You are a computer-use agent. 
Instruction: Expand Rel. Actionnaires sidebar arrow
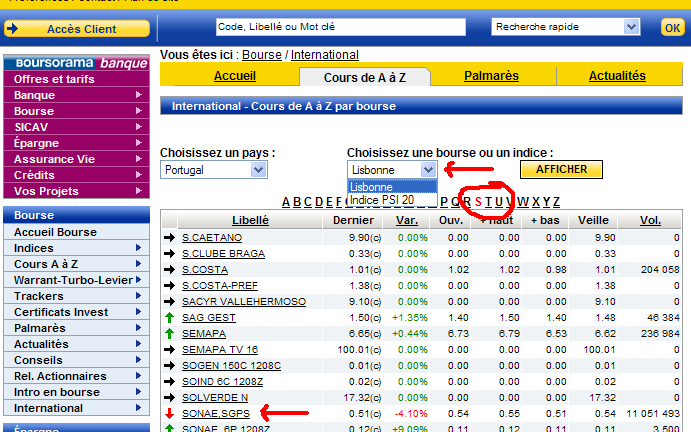(x=138, y=376)
